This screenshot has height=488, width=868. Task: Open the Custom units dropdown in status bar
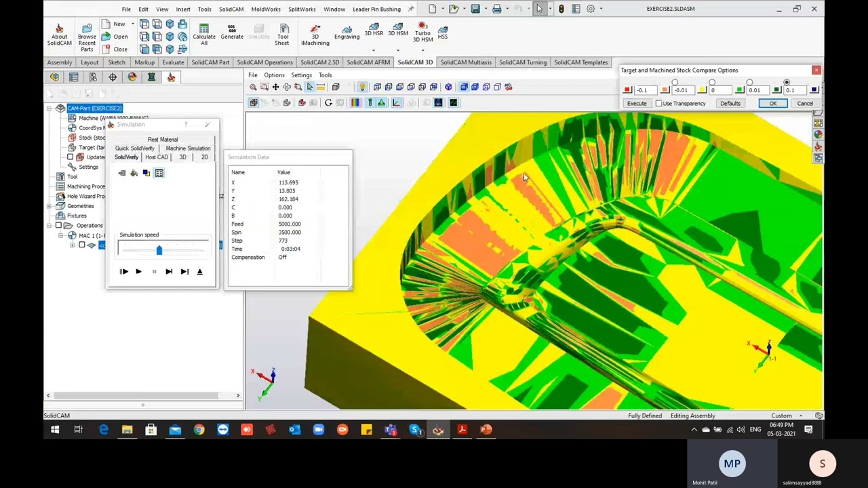pos(801,415)
